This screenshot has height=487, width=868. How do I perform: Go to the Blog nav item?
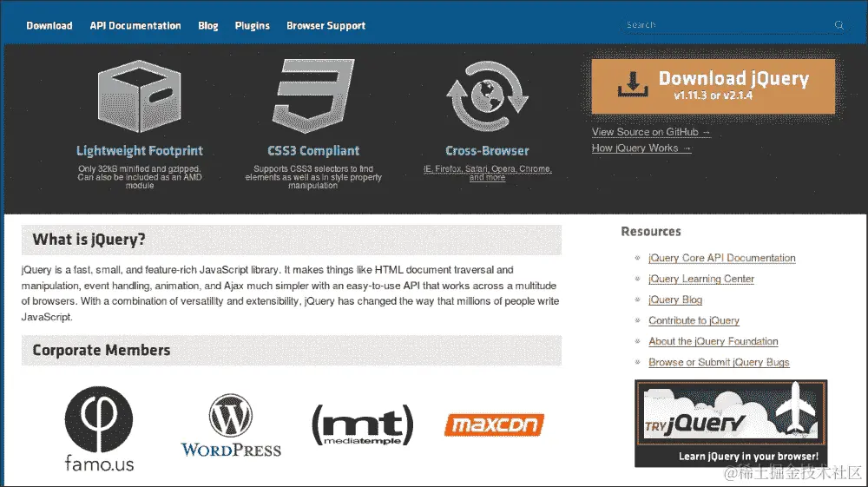[208, 25]
